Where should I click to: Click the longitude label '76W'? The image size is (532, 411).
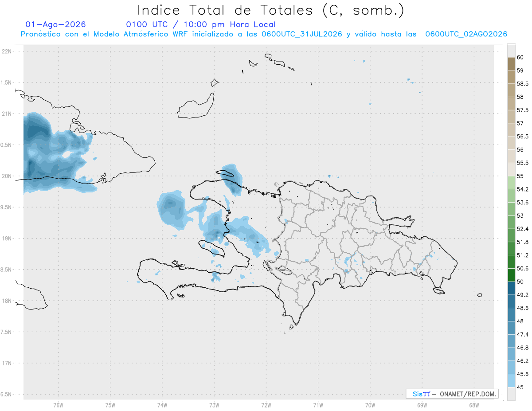(x=58, y=405)
